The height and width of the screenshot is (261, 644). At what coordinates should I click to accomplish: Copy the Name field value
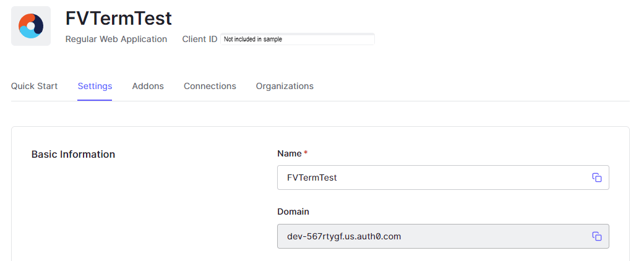(x=596, y=178)
